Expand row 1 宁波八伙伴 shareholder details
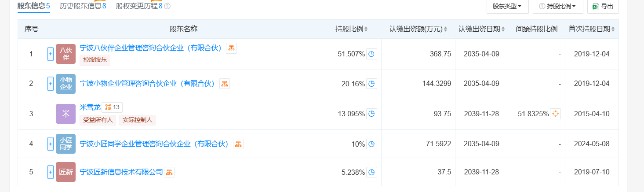 click(x=50, y=54)
